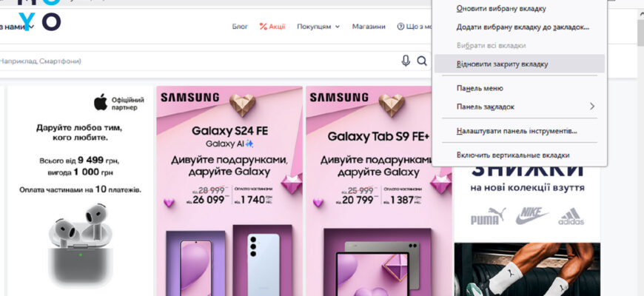Image resolution: width=644 pixels, height=296 pixels.
Task: Click the Puma brand logo
Action: (487, 216)
